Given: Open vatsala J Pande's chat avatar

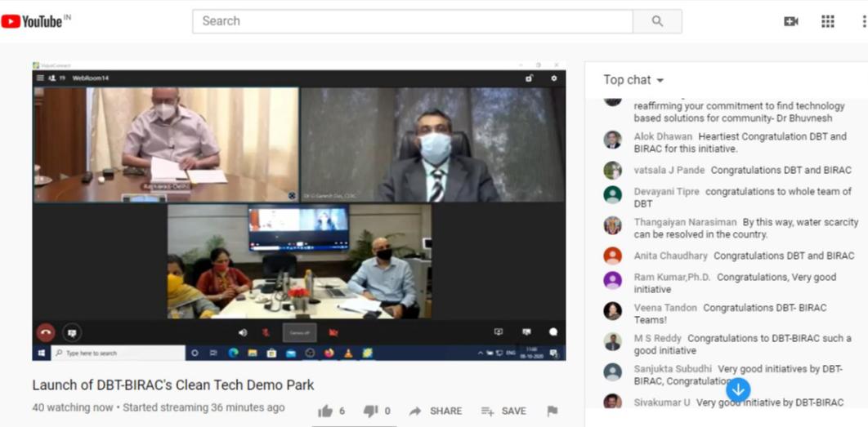Looking at the screenshot, I should (612, 171).
